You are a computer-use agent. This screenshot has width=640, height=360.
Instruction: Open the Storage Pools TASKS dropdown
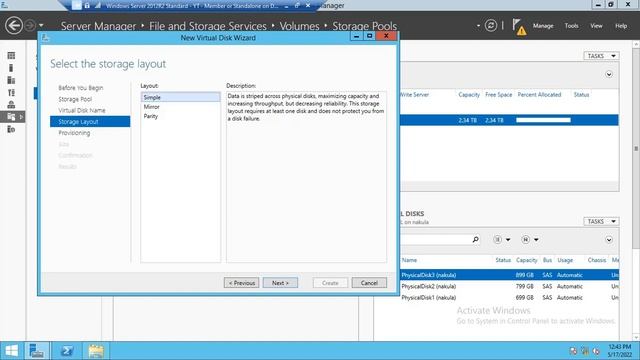601,56
